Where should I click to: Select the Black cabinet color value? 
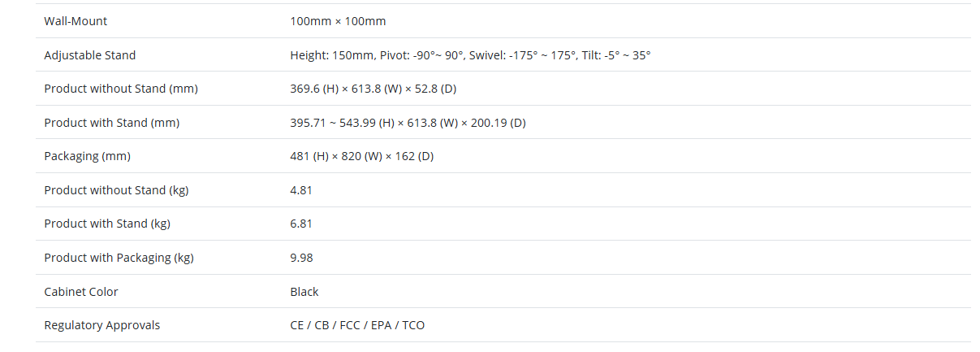pos(304,292)
